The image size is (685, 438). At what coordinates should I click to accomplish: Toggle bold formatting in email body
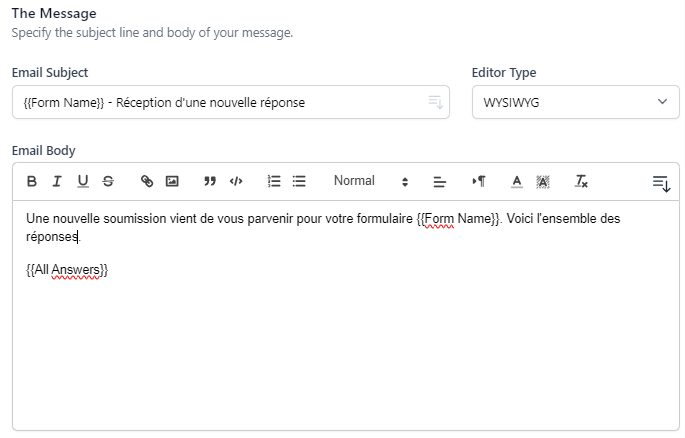coord(32,181)
